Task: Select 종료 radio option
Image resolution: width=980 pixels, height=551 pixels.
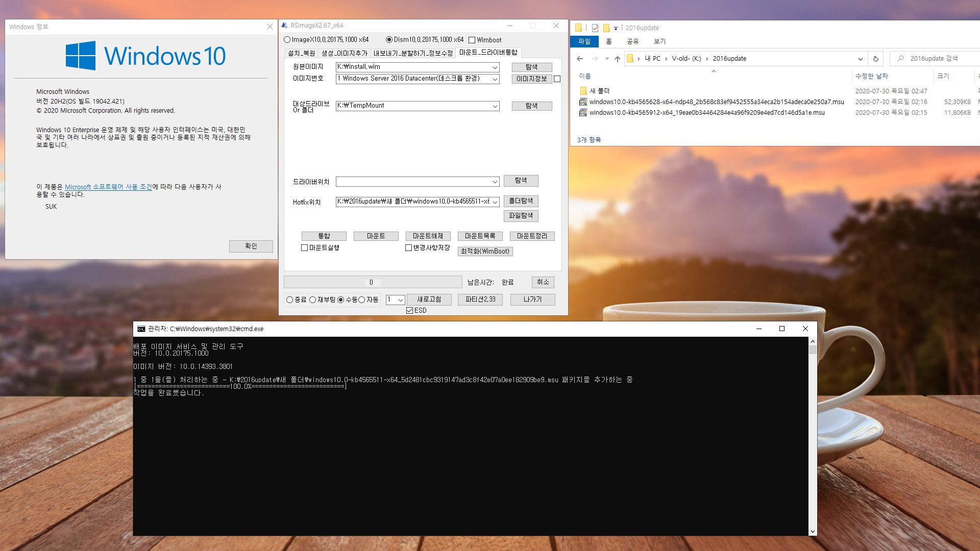Action: pyautogui.click(x=290, y=300)
